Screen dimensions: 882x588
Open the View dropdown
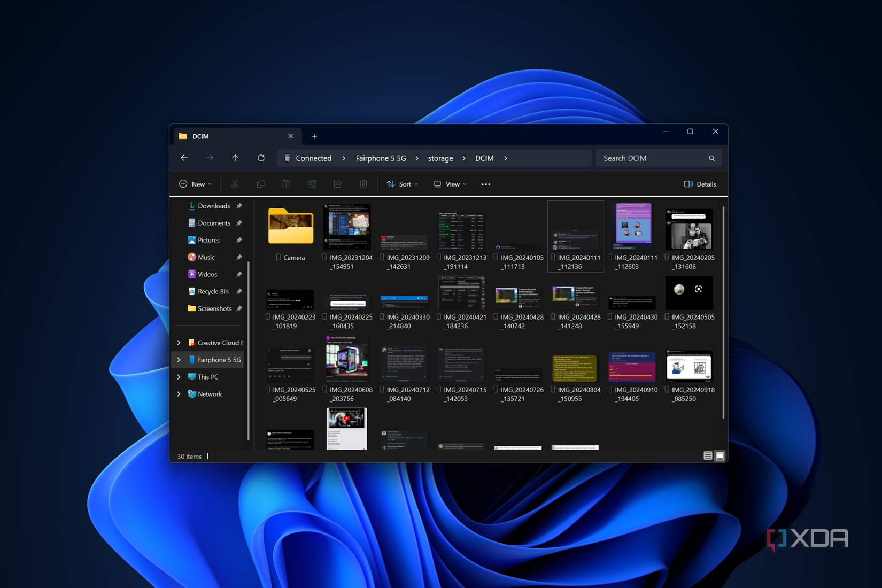coord(450,184)
